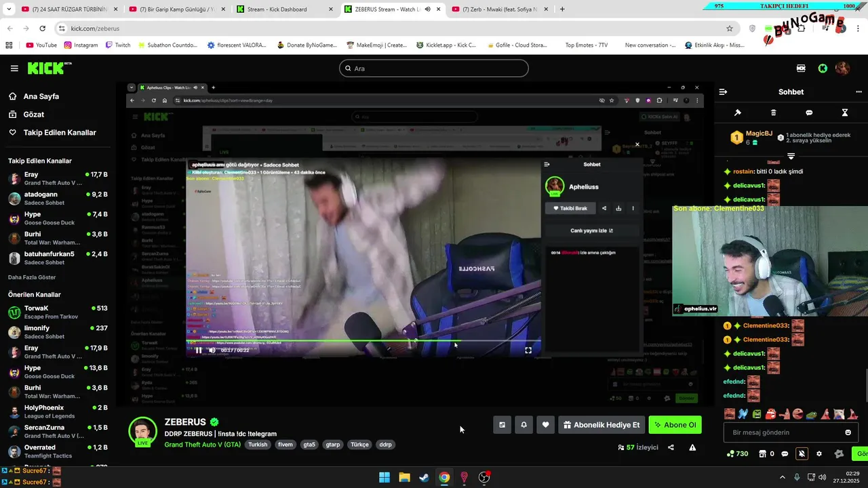This screenshot has width=868, height=488.
Task: Open Windows Start menu
Action: (384, 477)
